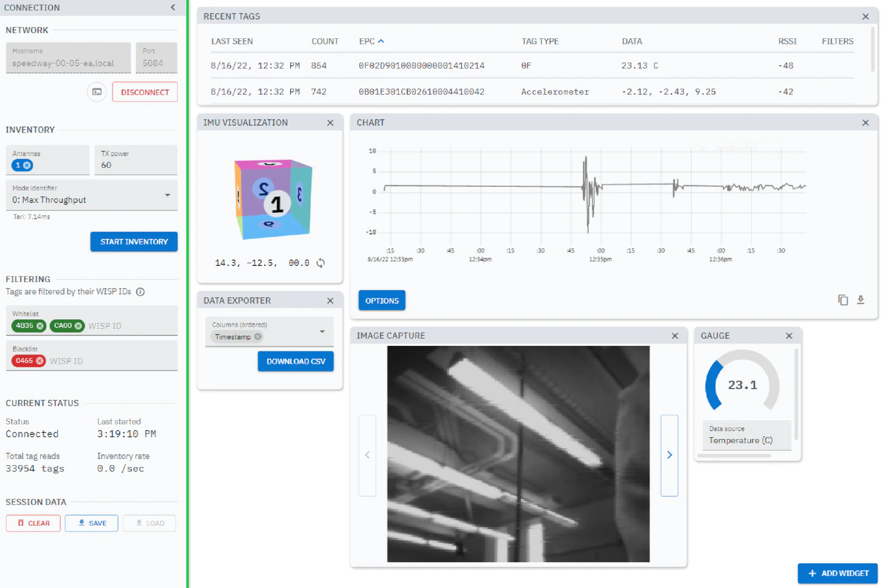The image size is (882, 588).
Task: Sort recent tags by Last Seen
Action: (x=232, y=41)
